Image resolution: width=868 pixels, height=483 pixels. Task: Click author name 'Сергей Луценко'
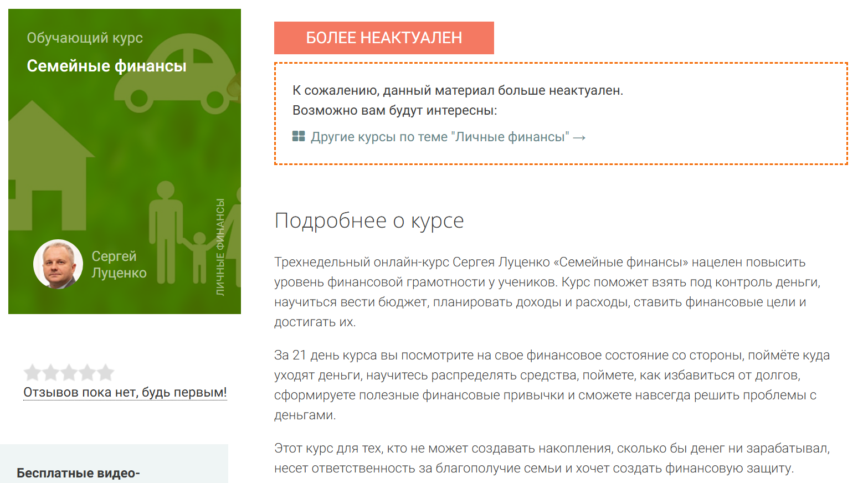(x=119, y=264)
